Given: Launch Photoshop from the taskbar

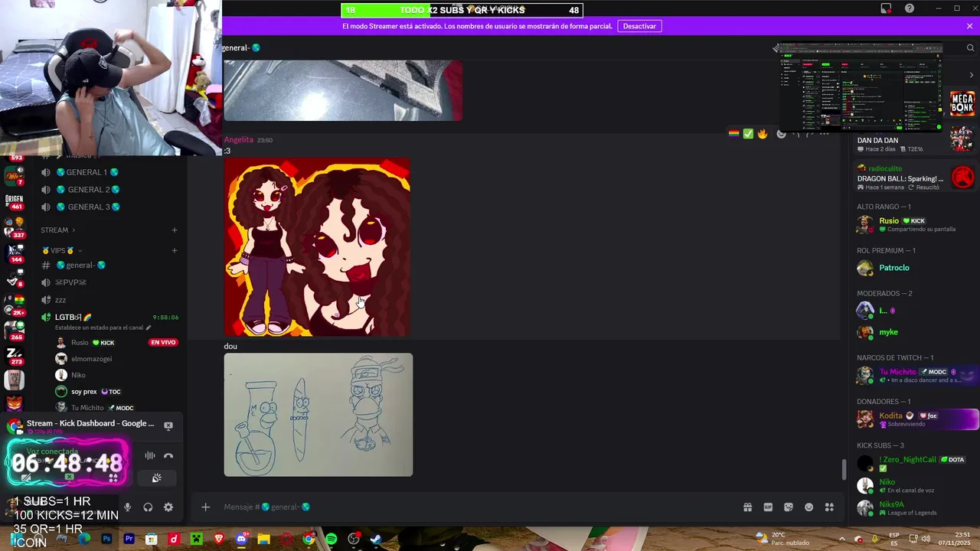Looking at the screenshot, I should pyautogui.click(x=106, y=539).
